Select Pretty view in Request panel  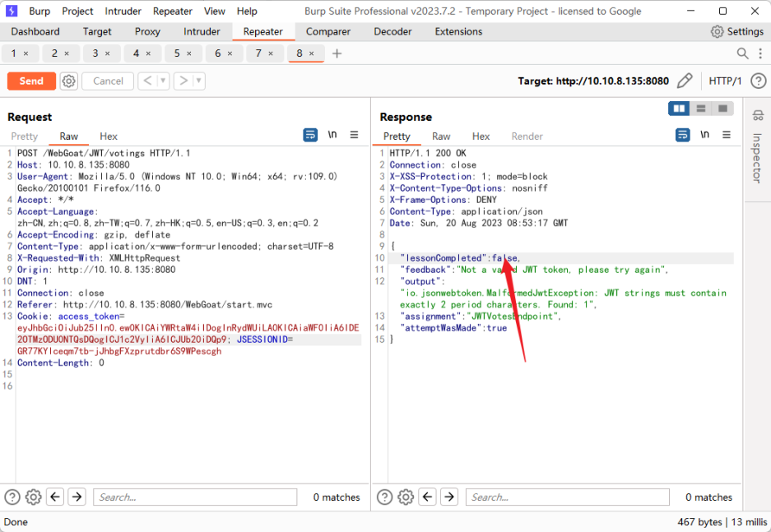click(24, 136)
